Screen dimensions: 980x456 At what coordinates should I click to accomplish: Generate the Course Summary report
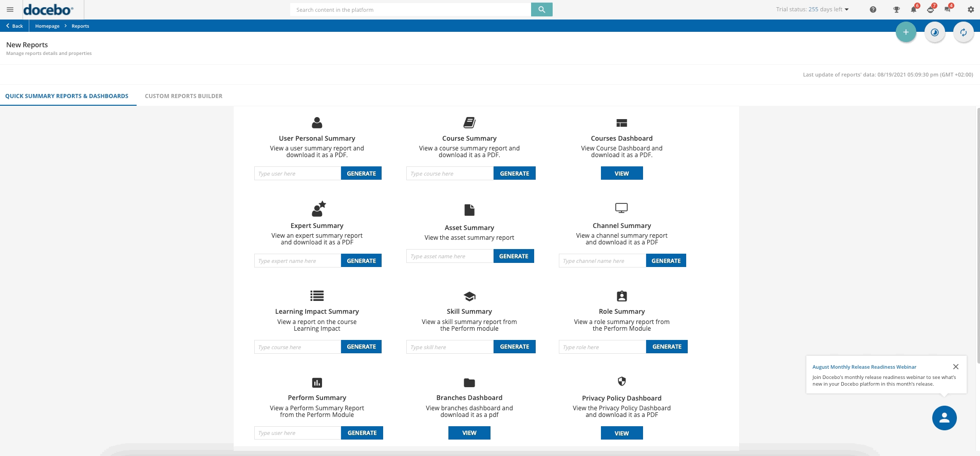[514, 174]
